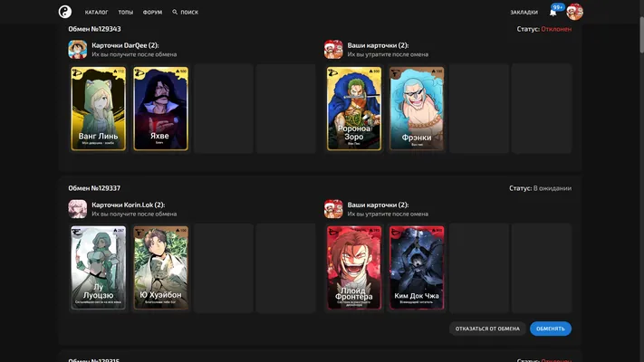Open the Топы menu item
This screenshot has height=362, width=644.
point(126,13)
